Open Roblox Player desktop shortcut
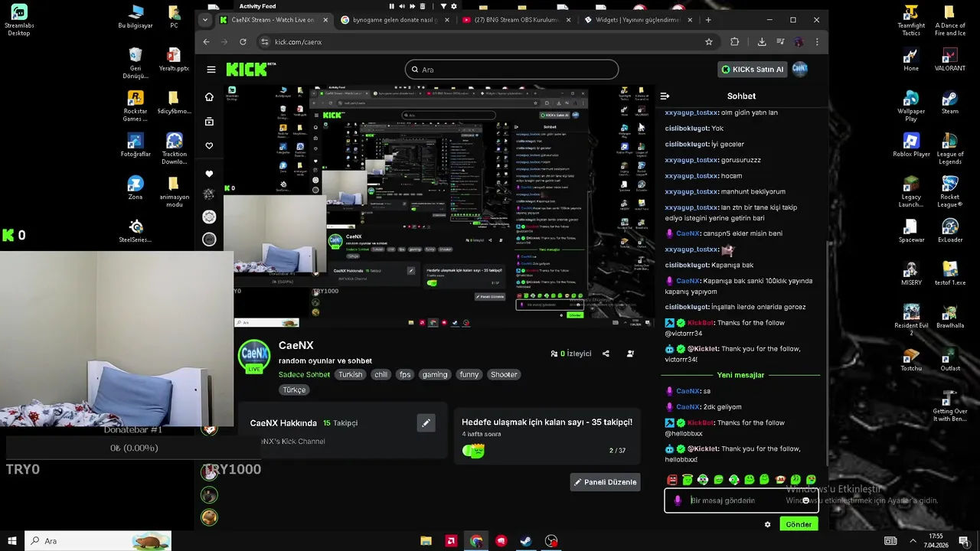980x551 pixels. [911, 145]
